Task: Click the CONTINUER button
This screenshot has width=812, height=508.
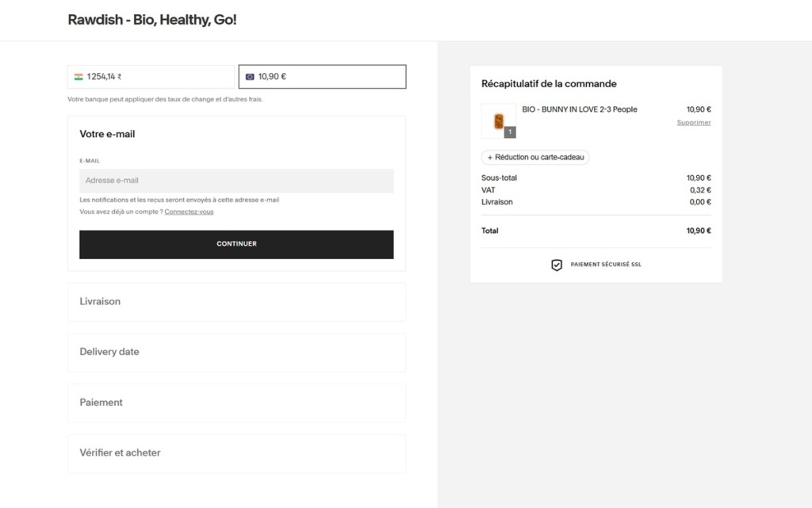Action: [x=236, y=244]
